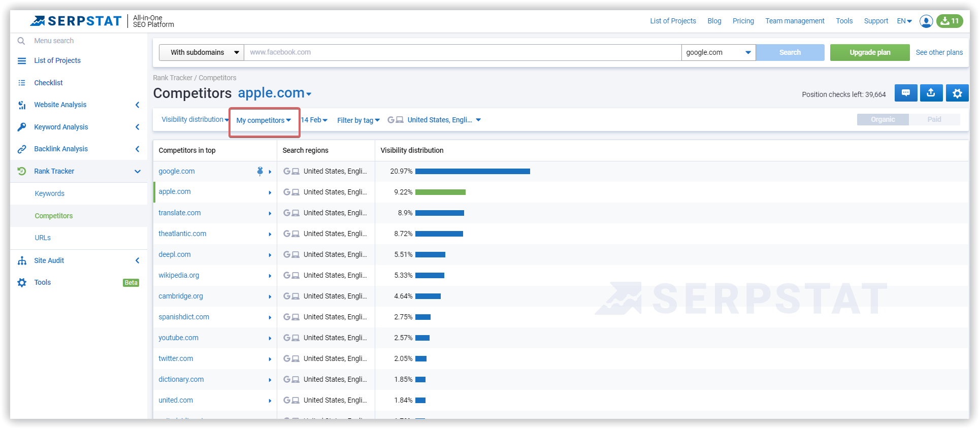
Task: Expand the Site Audit menu chevron
Action: pyautogui.click(x=137, y=260)
